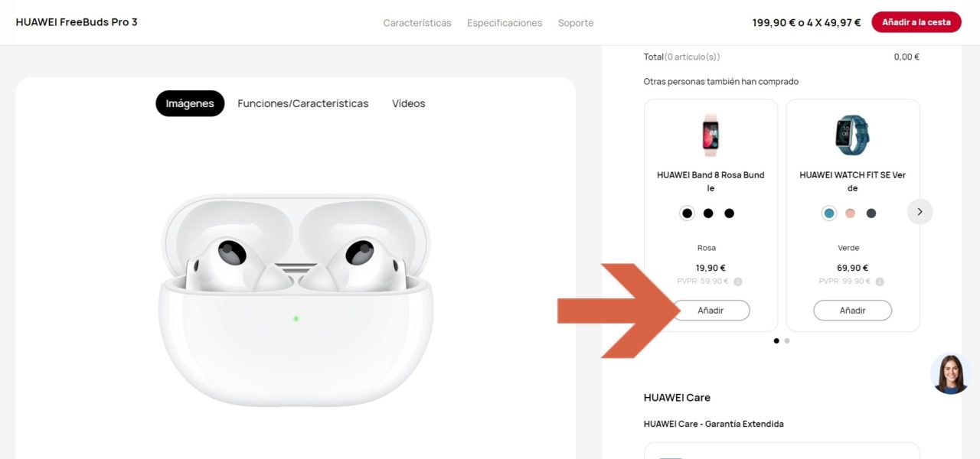Select the Imágenes tab
This screenshot has width=980, height=459.
[190, 103]
